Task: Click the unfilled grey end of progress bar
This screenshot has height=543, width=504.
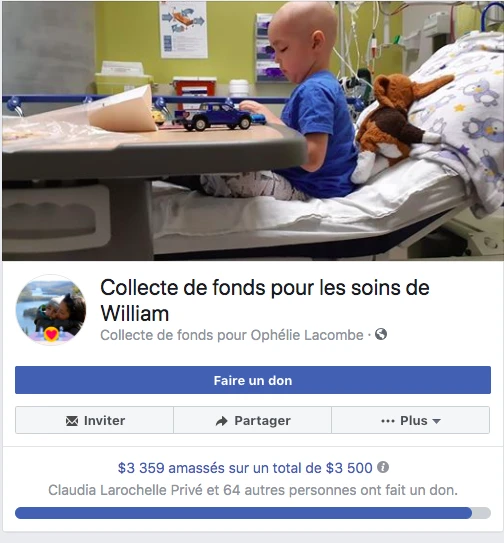Action: pos(481,513)
